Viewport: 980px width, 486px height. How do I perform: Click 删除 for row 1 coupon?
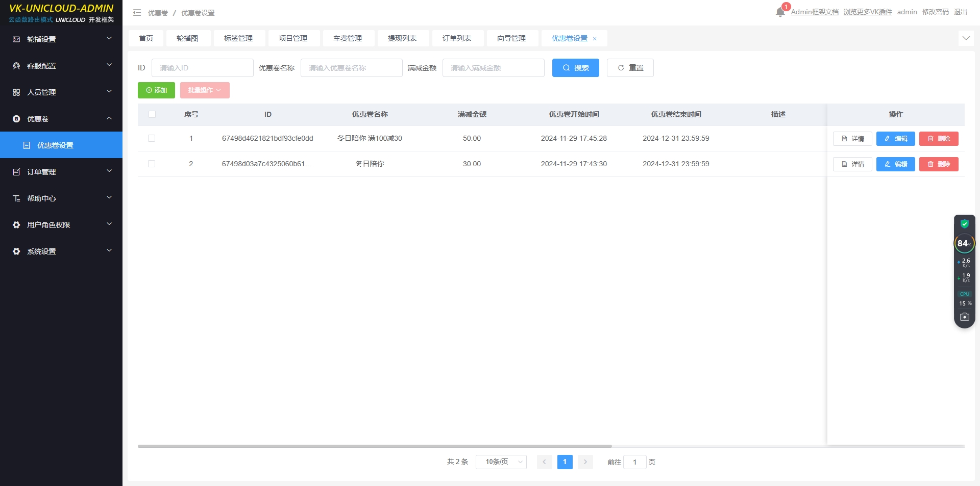tap(939, 139)
